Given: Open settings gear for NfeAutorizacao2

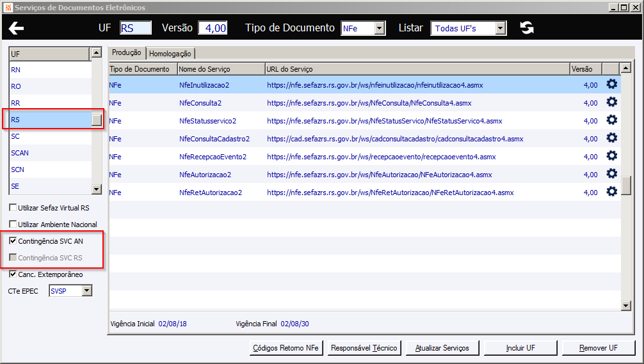Looking at the screenshot, I should point(611,173).
